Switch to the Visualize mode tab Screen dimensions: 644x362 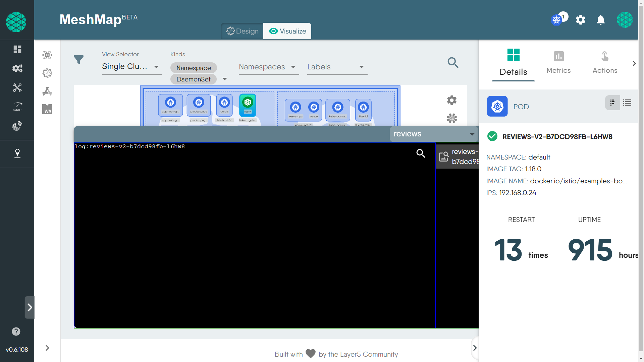(287, 31)
